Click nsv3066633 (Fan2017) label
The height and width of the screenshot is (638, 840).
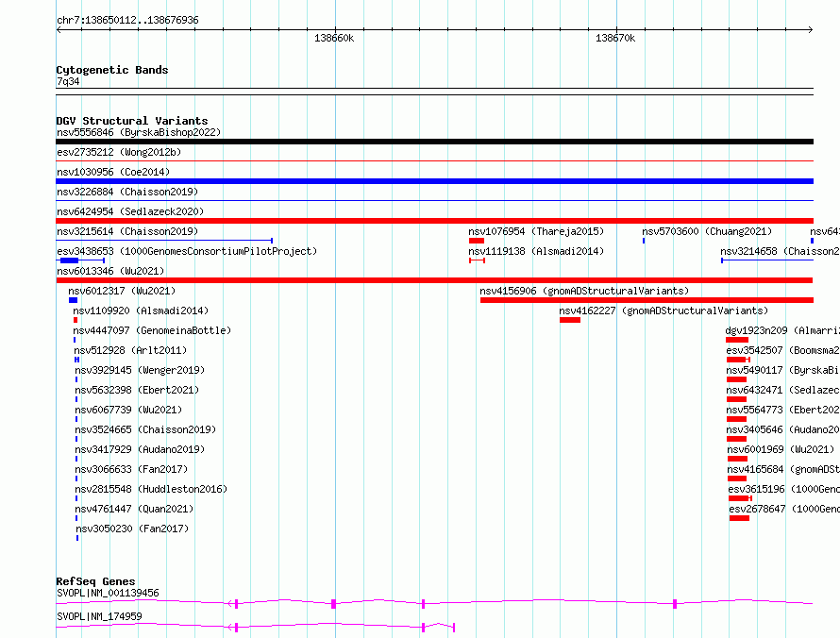[x=131, y=469]
